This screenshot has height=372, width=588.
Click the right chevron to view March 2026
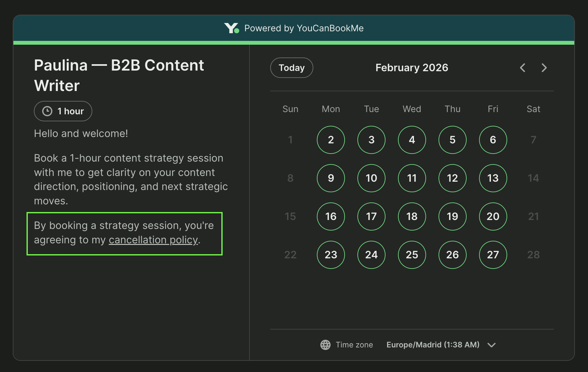click(x=544, y=68)
